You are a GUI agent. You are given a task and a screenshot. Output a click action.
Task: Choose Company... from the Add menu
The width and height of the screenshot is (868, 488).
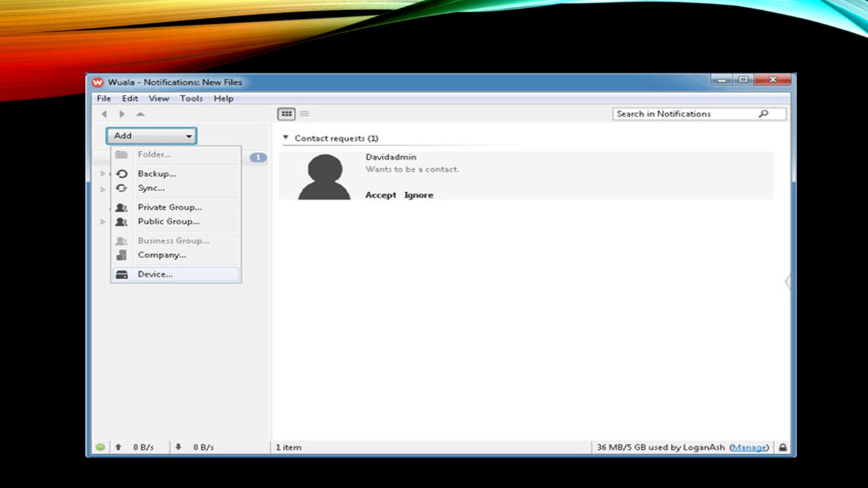point(176,256)
